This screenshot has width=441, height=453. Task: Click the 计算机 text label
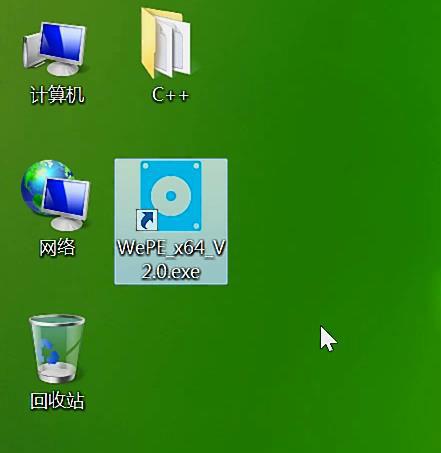(x=57, y=95)
